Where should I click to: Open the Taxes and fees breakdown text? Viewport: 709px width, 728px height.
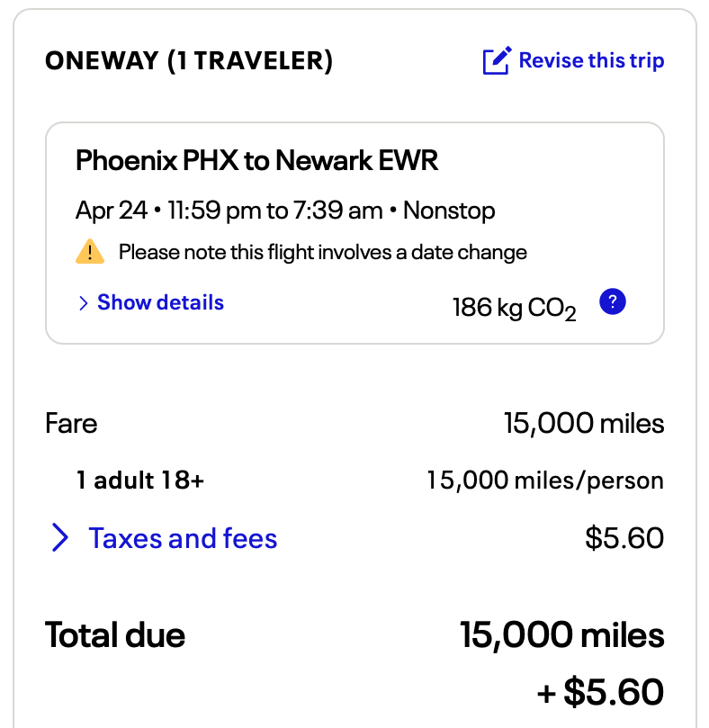coord(183,538)
